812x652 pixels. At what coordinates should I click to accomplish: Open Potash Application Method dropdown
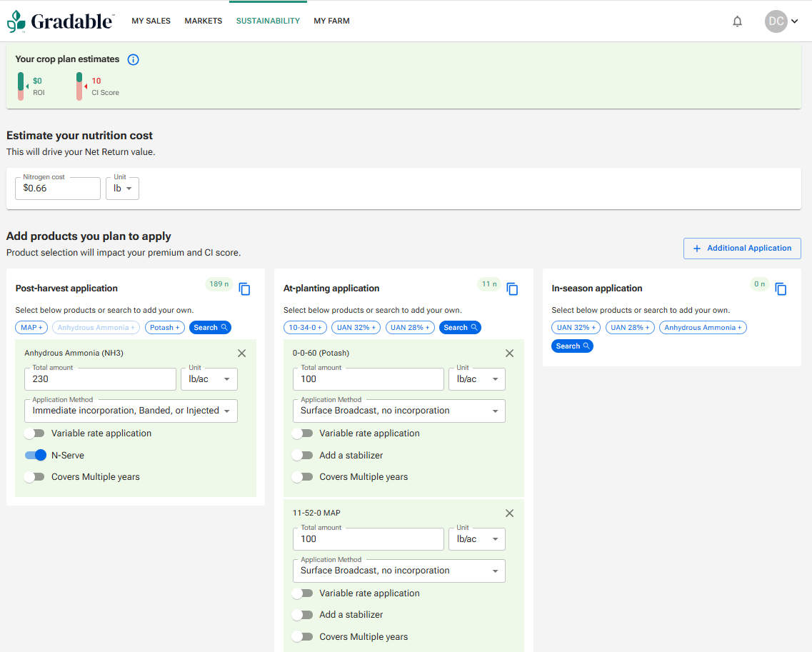pyautogui.click(x=399, y=411)
